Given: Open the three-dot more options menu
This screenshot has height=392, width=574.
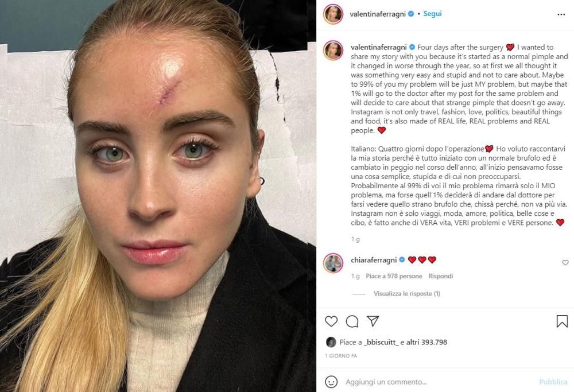Looking at the screenshot, I should click(561, 14).
